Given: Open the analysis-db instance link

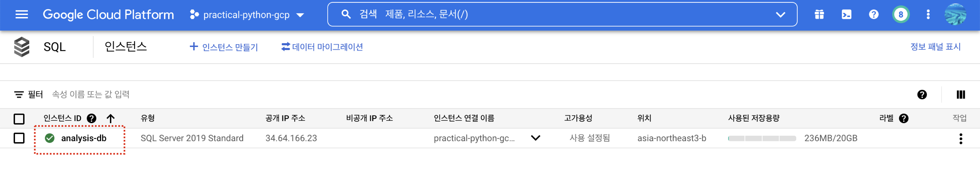Looking at the screenshot, I should click(x=84, y=138).
